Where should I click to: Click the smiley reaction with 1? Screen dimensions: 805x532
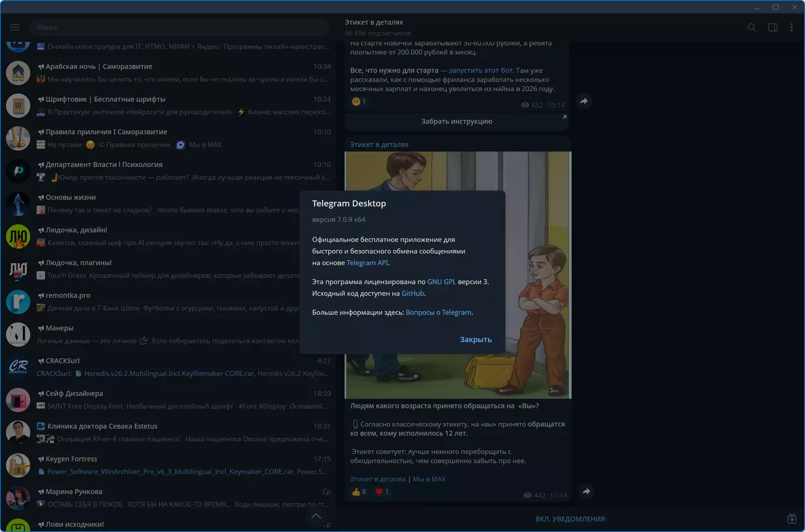[359, 101]
